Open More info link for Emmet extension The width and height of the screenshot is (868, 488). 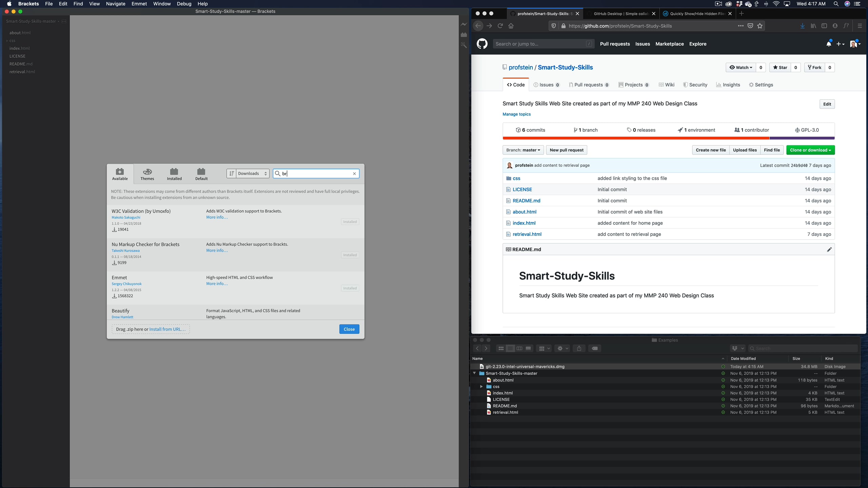pyautogui.click(x=217, y=284)
